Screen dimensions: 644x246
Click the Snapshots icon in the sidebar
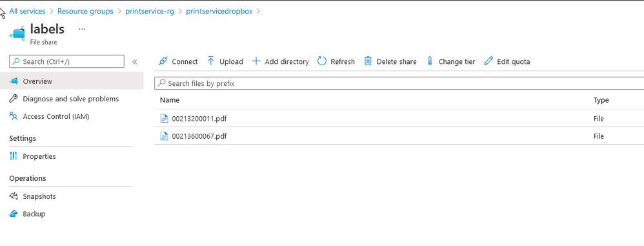14,196
